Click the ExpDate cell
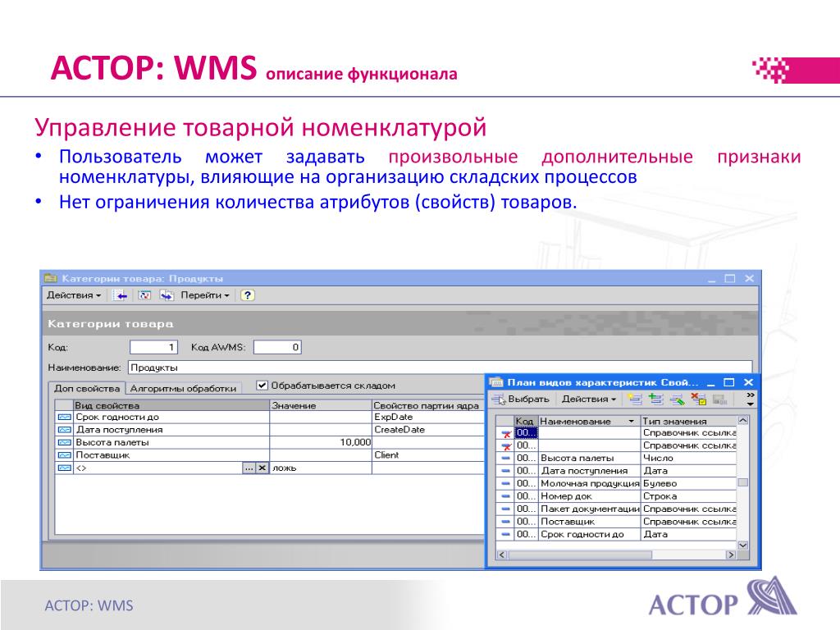Screen dimensions: 840x630 pyautogui.click(x=427, y=417)
